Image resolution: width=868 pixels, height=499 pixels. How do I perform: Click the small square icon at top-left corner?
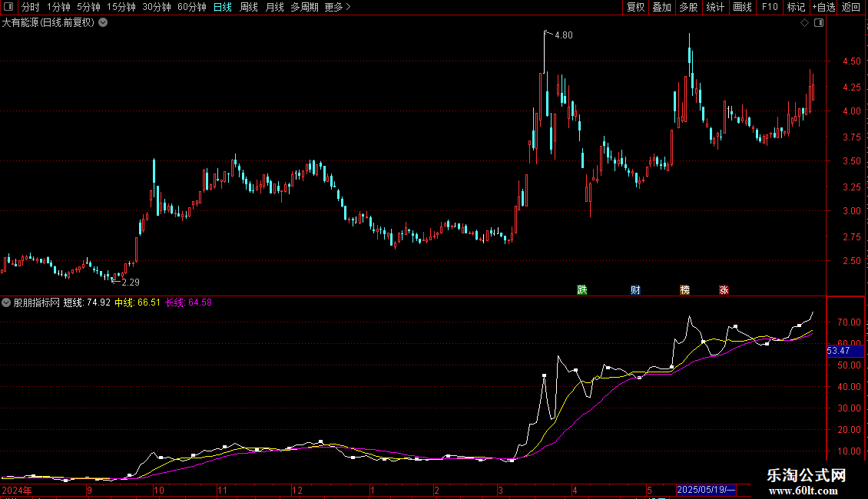coord(8,8)
